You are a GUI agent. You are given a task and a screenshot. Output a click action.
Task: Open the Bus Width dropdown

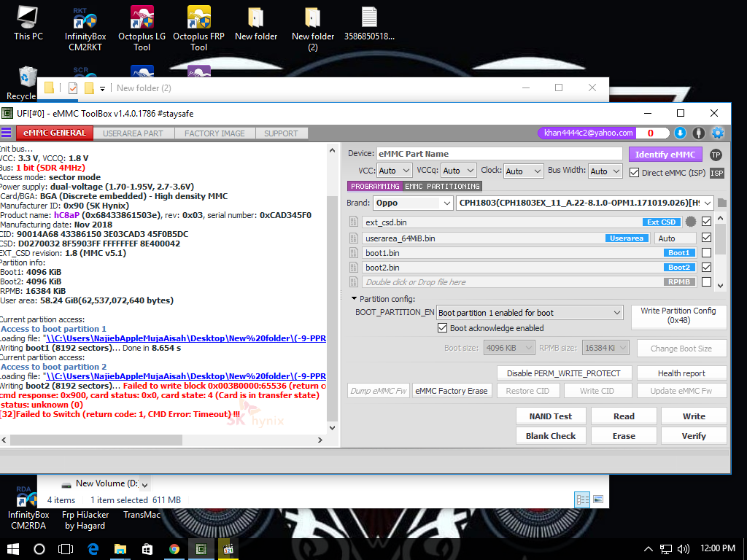(605, 171)
